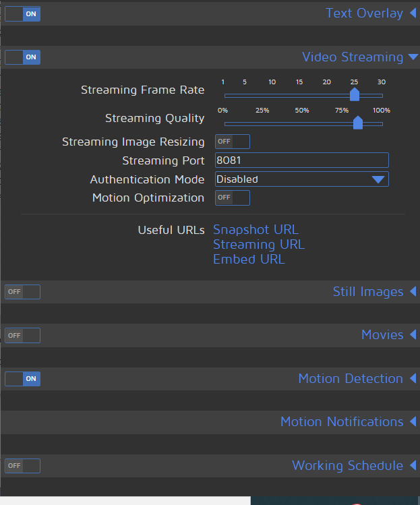Turn on the Movies switch
This screenshot has width=420, height=505.
click(x=22, y=335)
